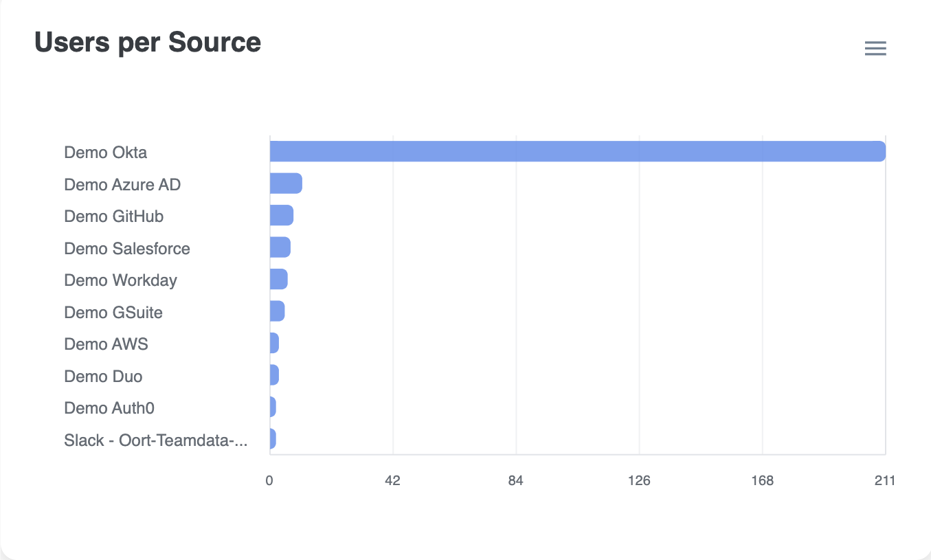Click the Users per Source title

[x=148, y=43]
